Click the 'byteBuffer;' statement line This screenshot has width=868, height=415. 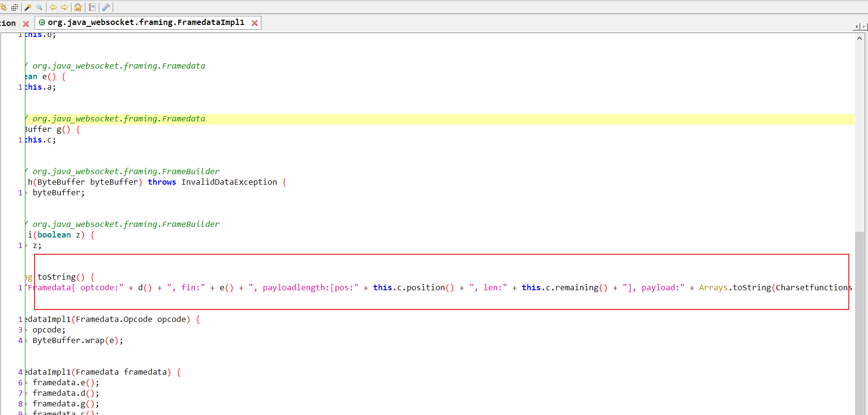pos(59,192)
